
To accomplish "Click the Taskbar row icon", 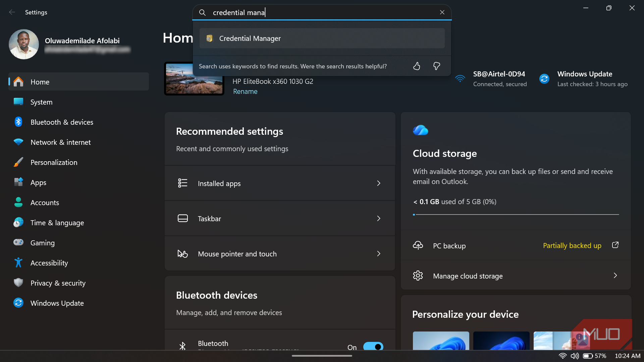I will click(x=183, y=219).
